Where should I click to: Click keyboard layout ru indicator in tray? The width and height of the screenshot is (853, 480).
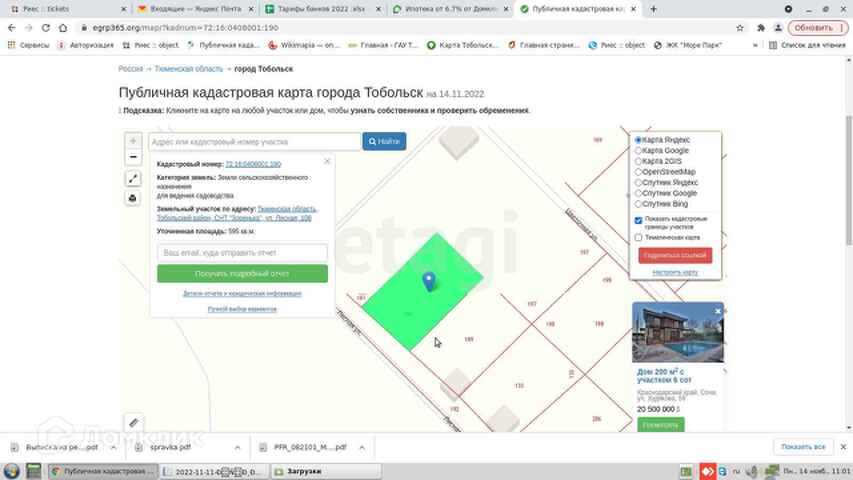(x=736, y=471)
